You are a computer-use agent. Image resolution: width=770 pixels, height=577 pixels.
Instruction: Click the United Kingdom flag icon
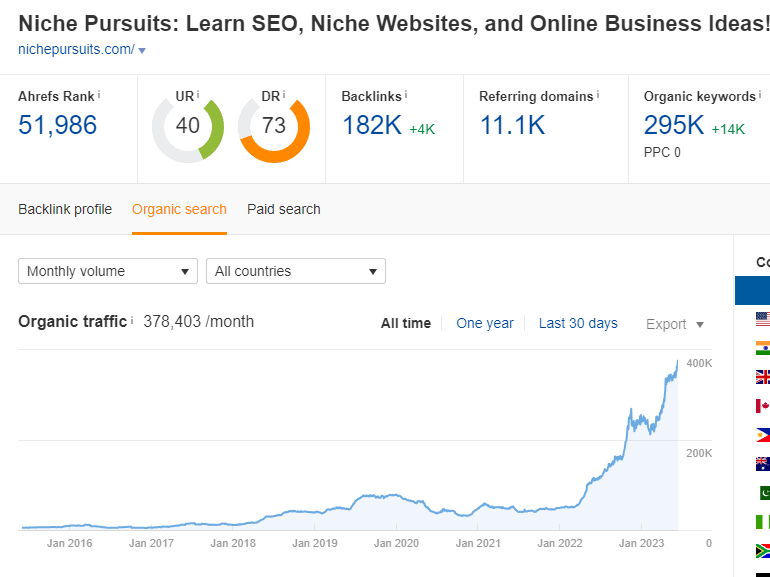point(763,377)
